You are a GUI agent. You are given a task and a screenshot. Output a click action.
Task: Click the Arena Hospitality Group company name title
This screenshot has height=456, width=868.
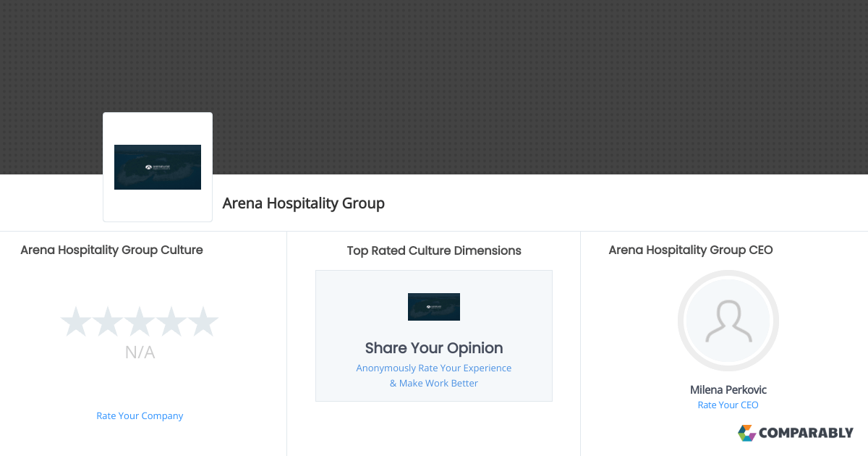pos(304,203)
